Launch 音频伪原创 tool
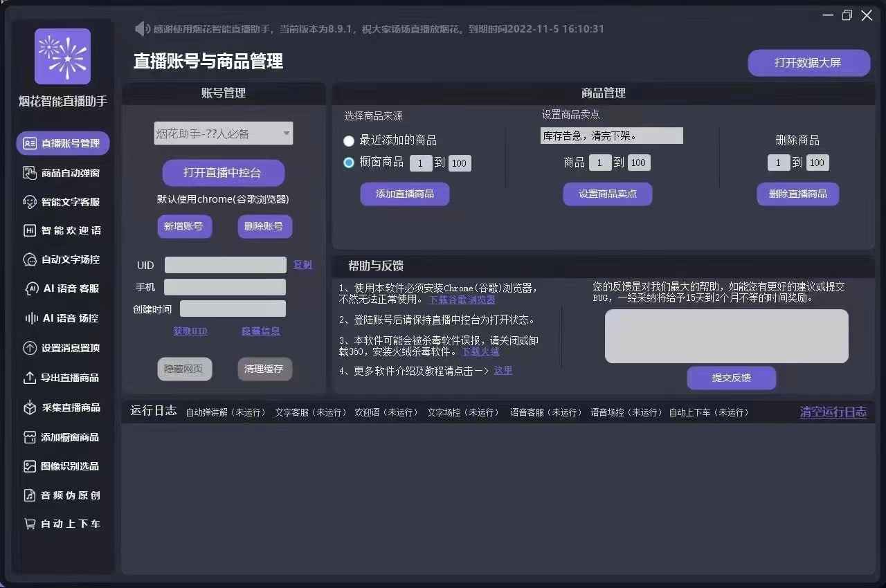 tap(62, 495)
